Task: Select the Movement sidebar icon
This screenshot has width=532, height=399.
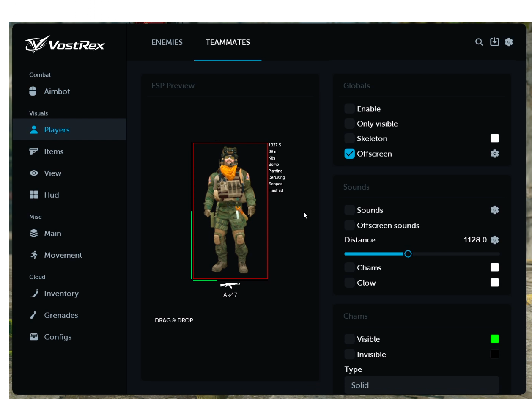Action: point(34,255)
